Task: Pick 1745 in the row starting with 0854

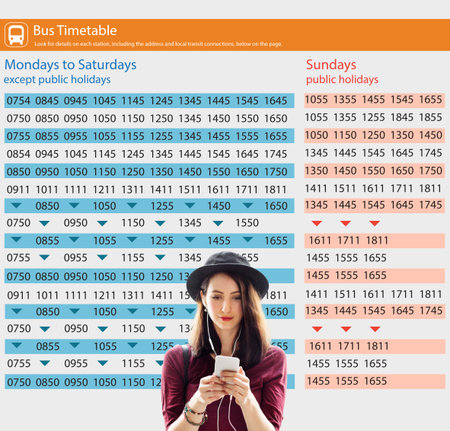Action: tap(276, 154)
